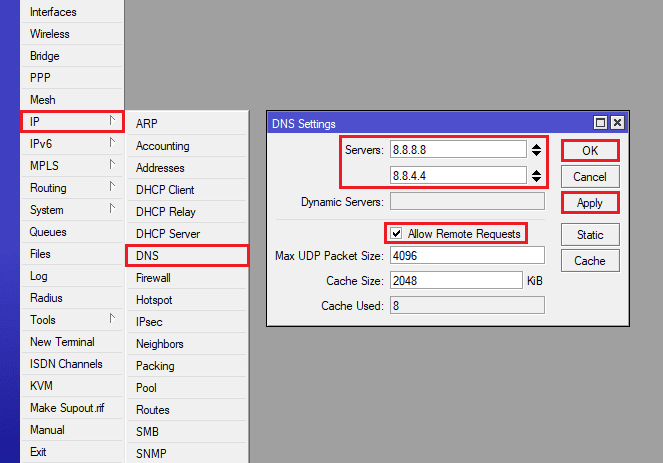This screenshot has height=463, width=663.
Task: Click OK in DNS Settings
Action: point(590,151)
